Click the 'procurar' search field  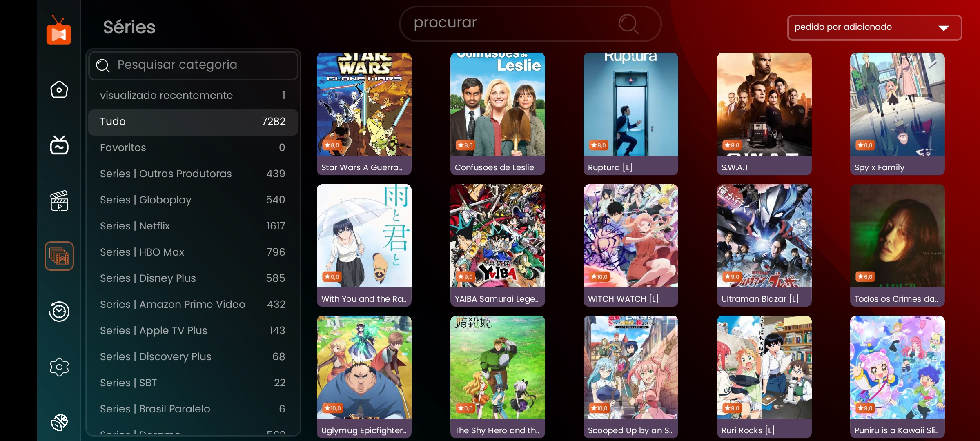click(x=530, y=24)
